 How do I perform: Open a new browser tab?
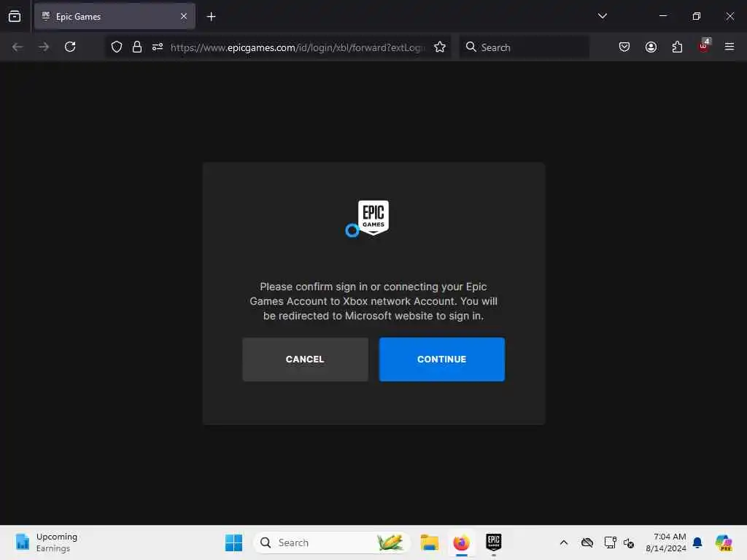[x=211, y=17]
